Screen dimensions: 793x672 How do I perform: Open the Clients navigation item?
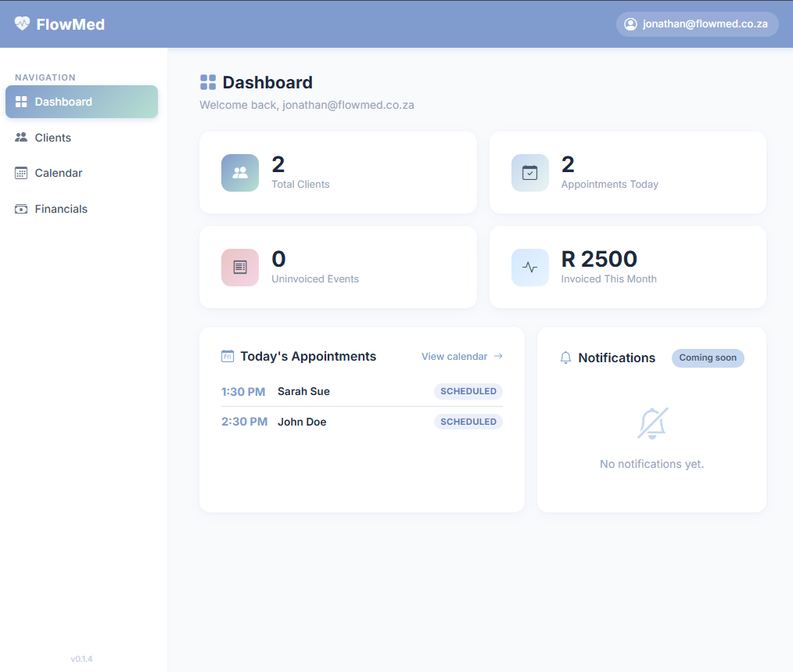(x=82, y=137)
